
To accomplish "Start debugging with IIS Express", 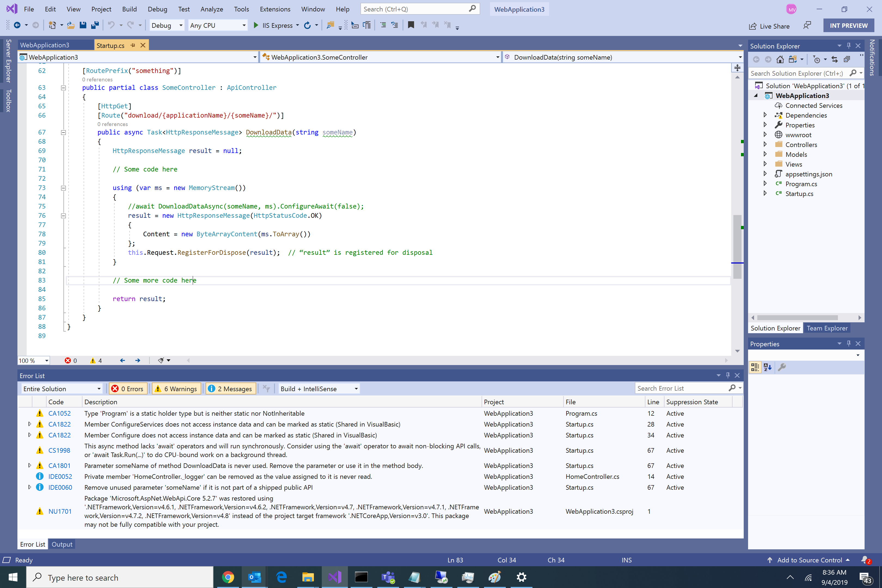I will (x=256, y=25).
